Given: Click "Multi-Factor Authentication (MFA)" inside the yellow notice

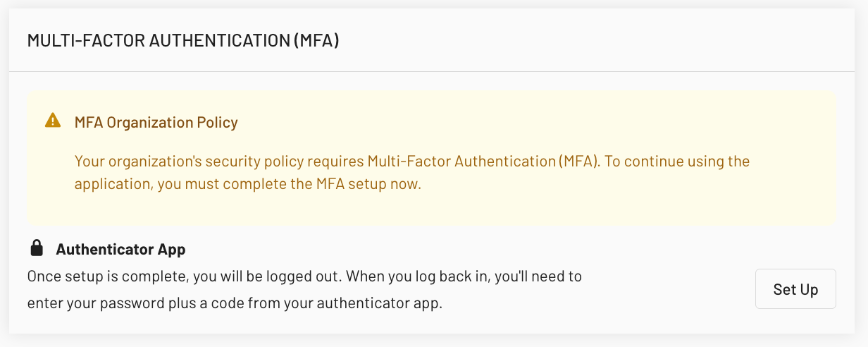Looking at the screenshot, I should (483, 162).
